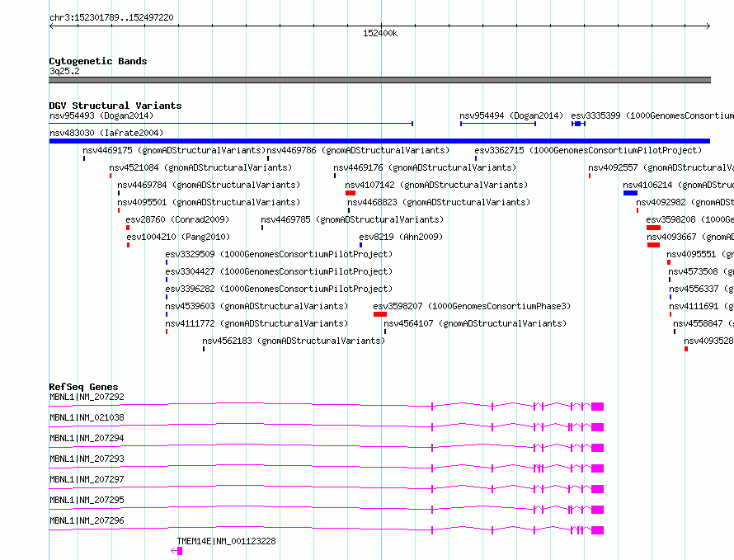Open variant nsv4539603 label
The image size is (734, 560).
tap(256, 306)
